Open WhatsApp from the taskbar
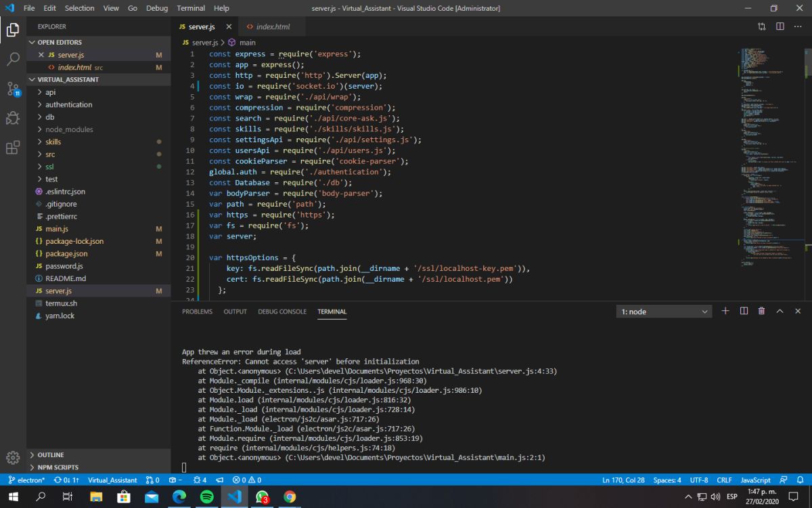The image size is (812, 508). (x=263, y=496)
